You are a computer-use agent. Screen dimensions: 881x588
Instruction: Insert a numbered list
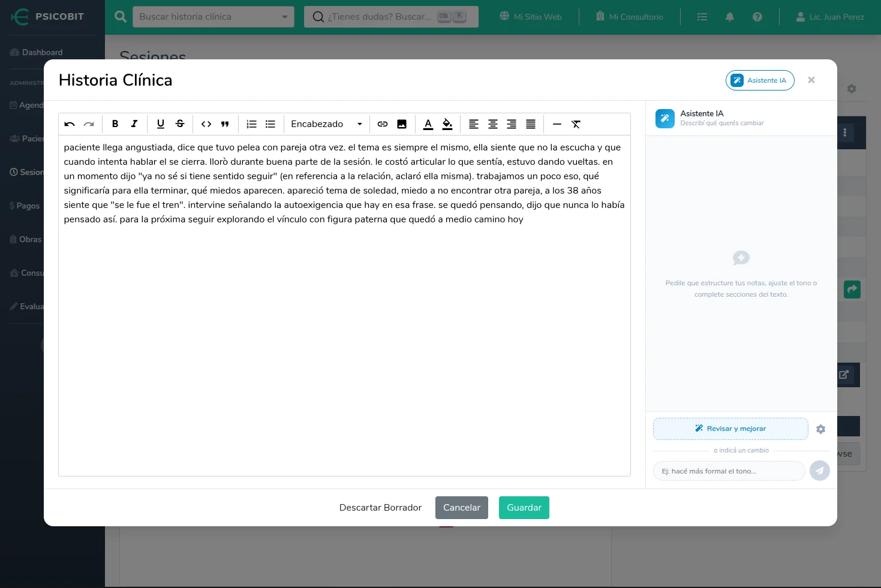[252, 124]
